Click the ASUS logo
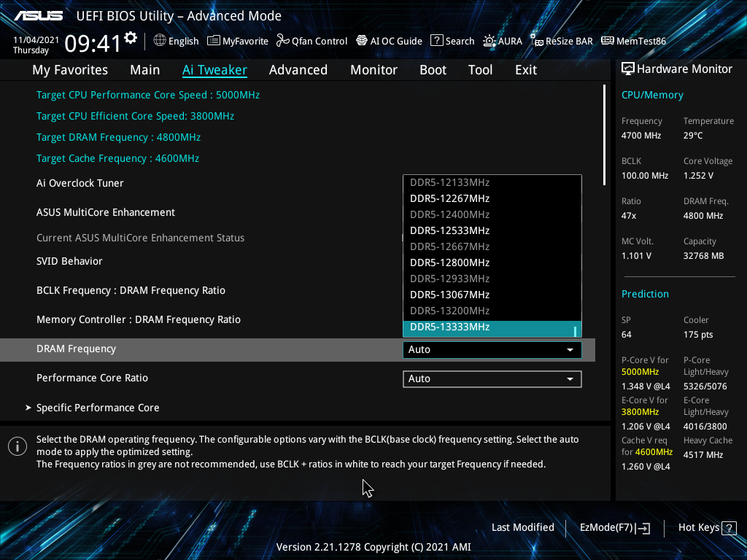Image resolution: width=747 pixels, height=560 pixels. (38, 16)
